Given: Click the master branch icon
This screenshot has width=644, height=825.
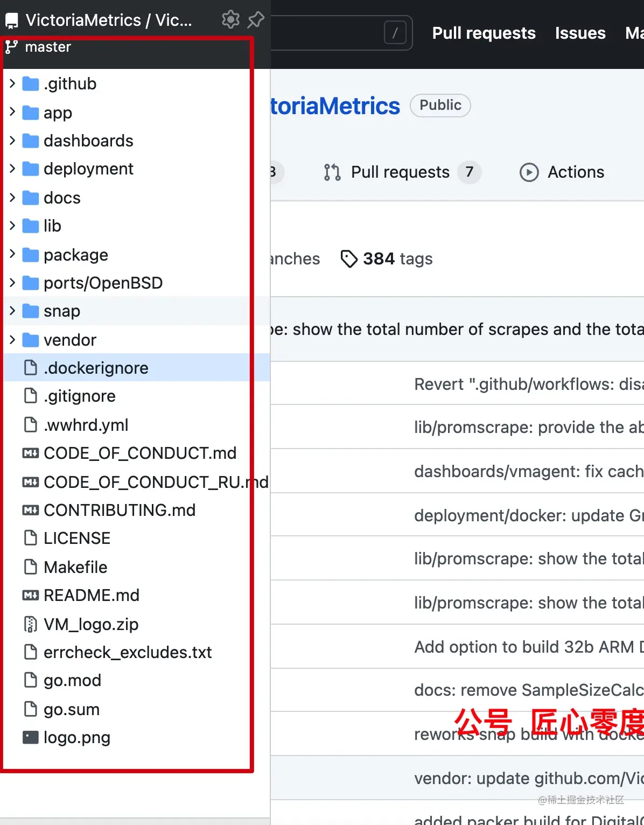Looking at the screenshot, I should (11, 47).
